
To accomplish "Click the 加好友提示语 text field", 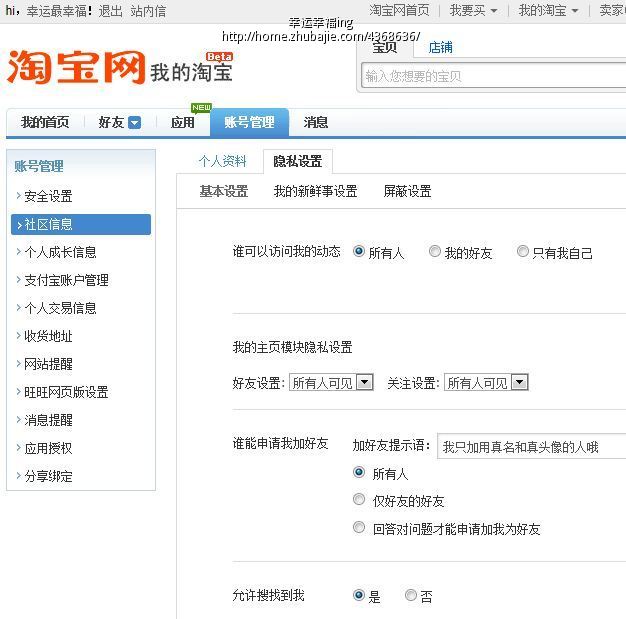I will [530, 447].
